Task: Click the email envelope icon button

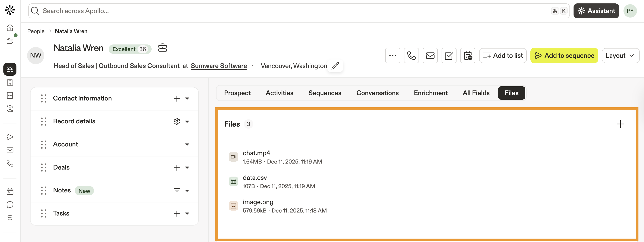Action: click(430, 56)
